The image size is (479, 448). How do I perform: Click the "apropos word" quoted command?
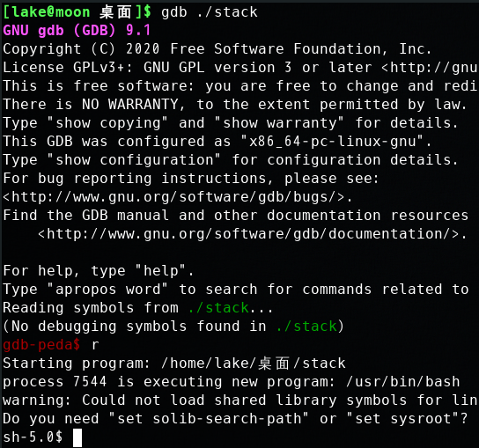click(x=107, y=290)
